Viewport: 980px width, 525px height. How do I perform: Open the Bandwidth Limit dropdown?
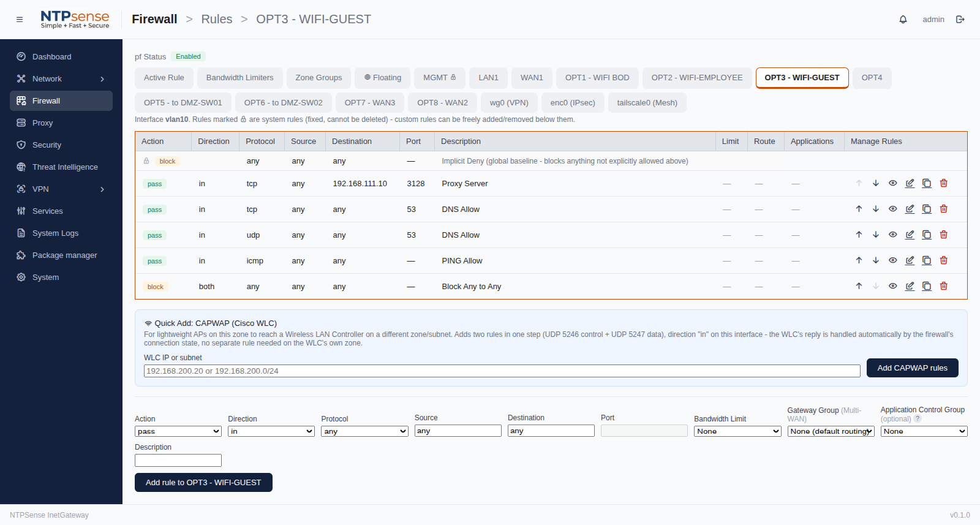click(x=737, y=431)
